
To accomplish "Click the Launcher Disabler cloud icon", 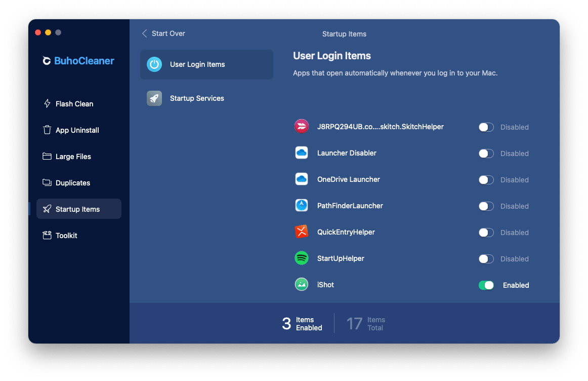I will 302,153.
